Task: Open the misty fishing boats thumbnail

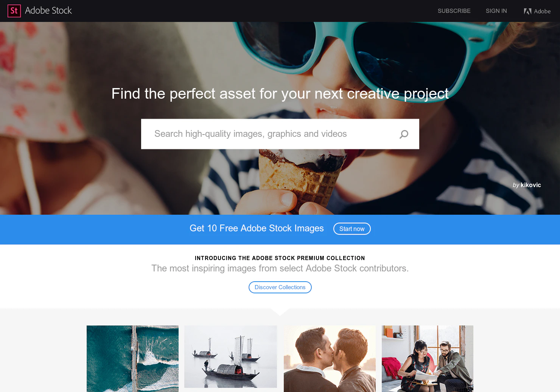Action: 230,356
